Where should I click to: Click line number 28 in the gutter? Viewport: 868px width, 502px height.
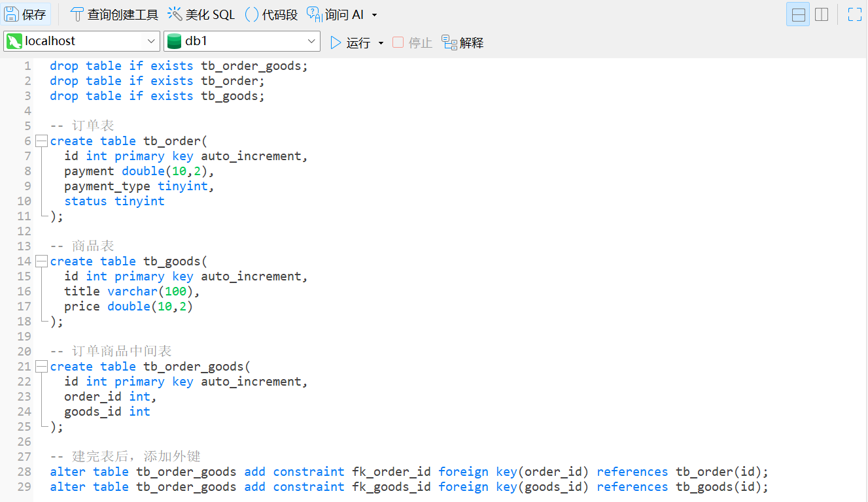(x=24, y=472)
